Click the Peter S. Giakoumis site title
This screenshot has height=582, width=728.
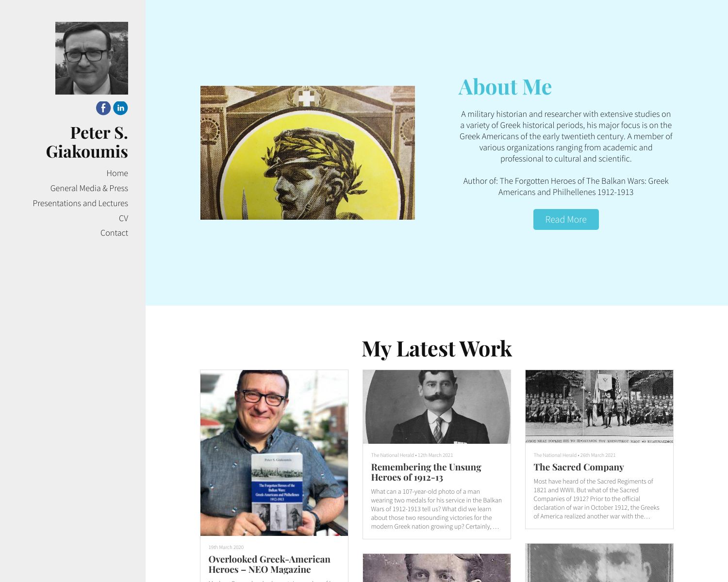(87, 142)
